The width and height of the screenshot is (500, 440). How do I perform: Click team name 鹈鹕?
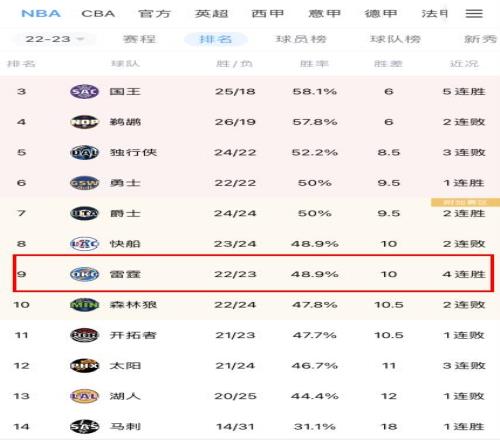click(125, 122)
